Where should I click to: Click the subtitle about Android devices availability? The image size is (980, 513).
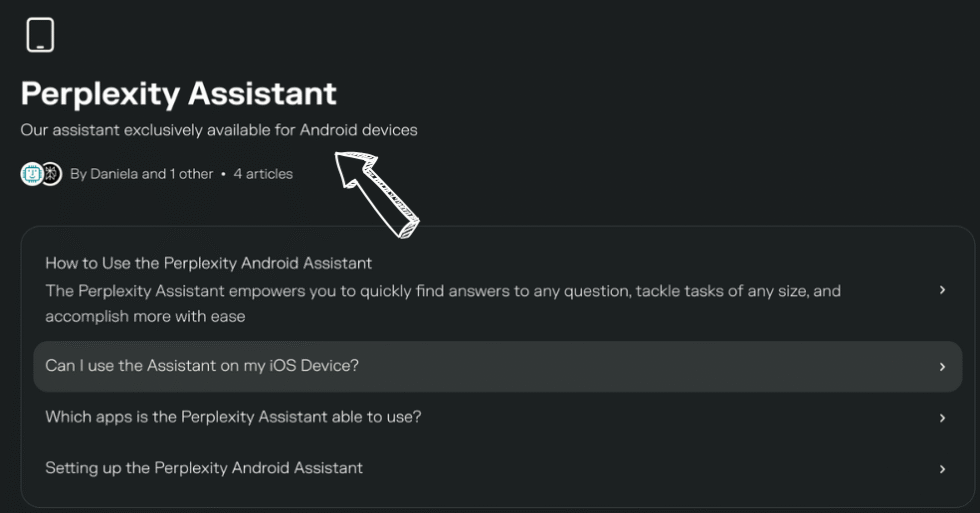point(219,130)
